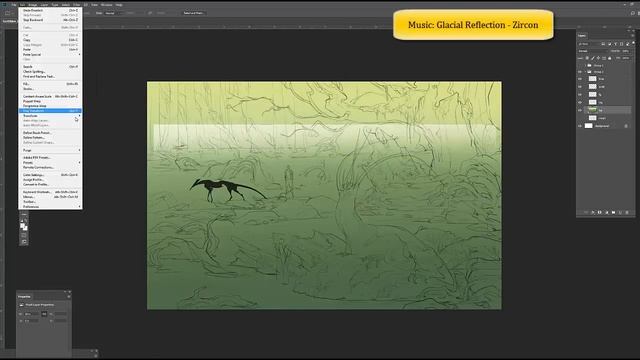
Task: Create a new fill or adjustment layer
Action: click(x=607, y=212)
